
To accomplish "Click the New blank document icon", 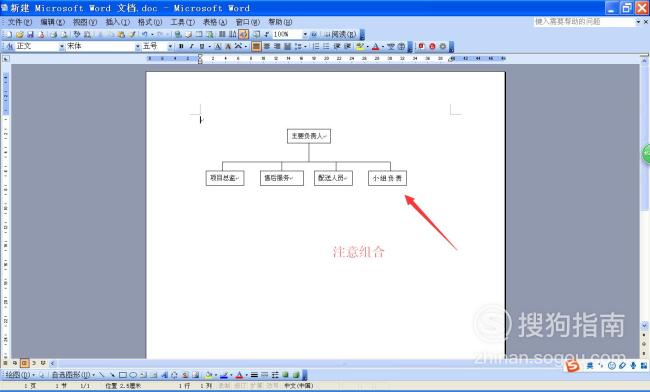I will pos(9,34).
